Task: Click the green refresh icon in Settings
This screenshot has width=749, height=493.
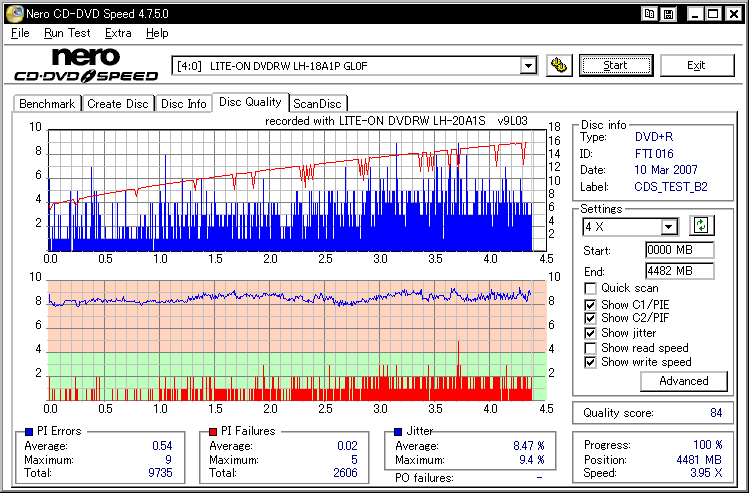Action: (700, 226)
